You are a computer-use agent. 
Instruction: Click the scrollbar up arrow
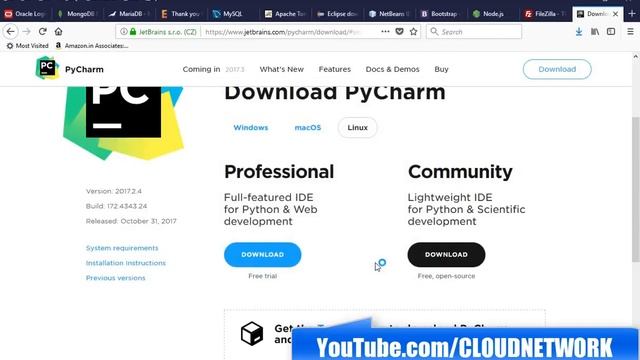click(x=636, y=57)
